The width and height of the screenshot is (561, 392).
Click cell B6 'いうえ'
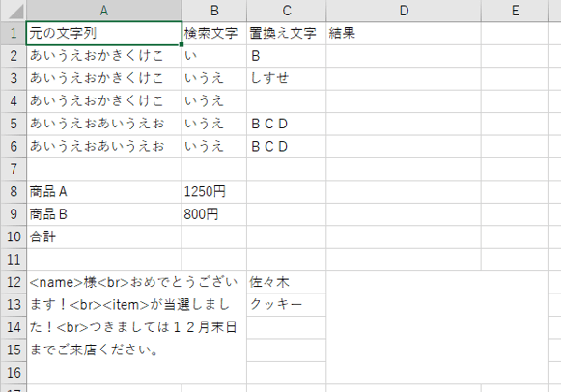214,147
